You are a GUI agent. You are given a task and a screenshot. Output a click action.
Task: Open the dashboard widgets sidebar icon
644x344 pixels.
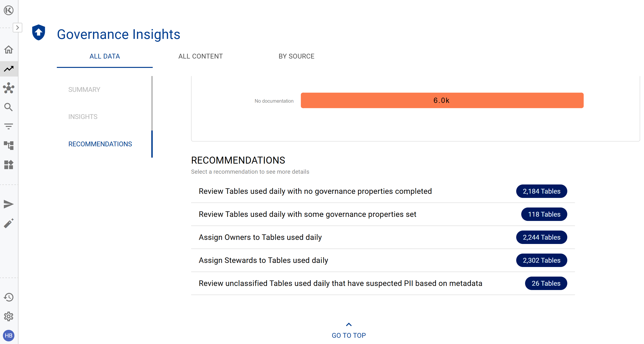[x=9, y=165]
